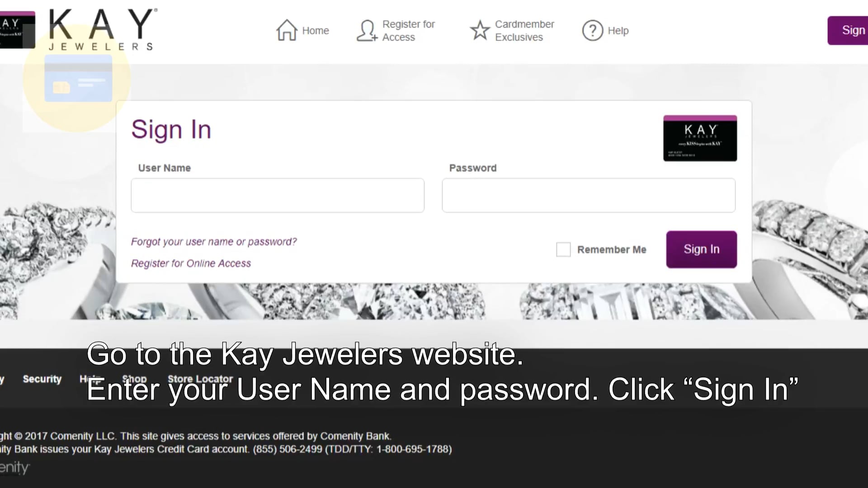Open Register for Online Access link
The image size is (868, 488).
click(191, 263)
